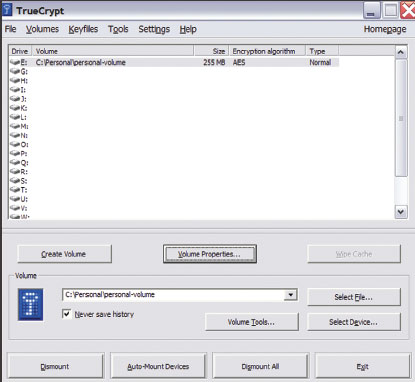Screen dimensions: 415x382
Task: Open the Settings menu
Action: (154, 29)
